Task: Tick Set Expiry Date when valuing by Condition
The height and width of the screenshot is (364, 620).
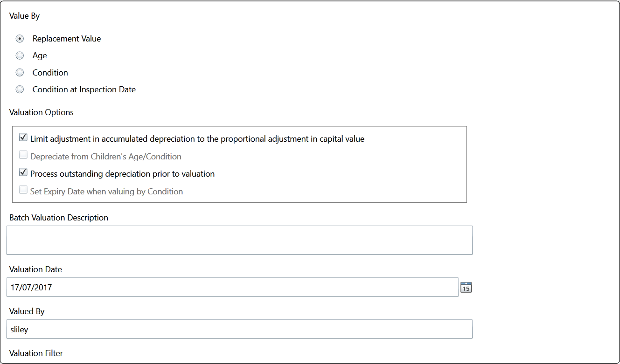Action: 23,190
